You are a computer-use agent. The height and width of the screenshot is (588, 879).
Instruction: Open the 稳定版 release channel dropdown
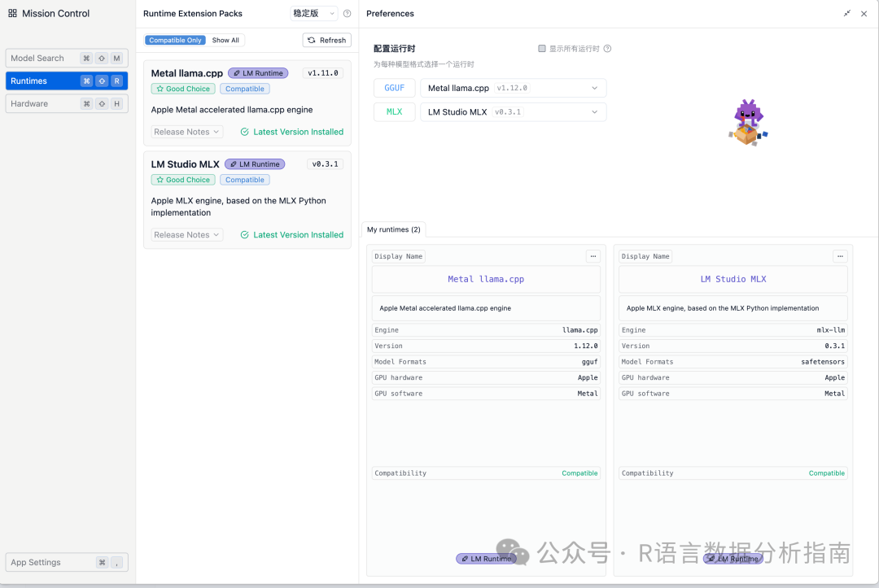click(314, 14)
